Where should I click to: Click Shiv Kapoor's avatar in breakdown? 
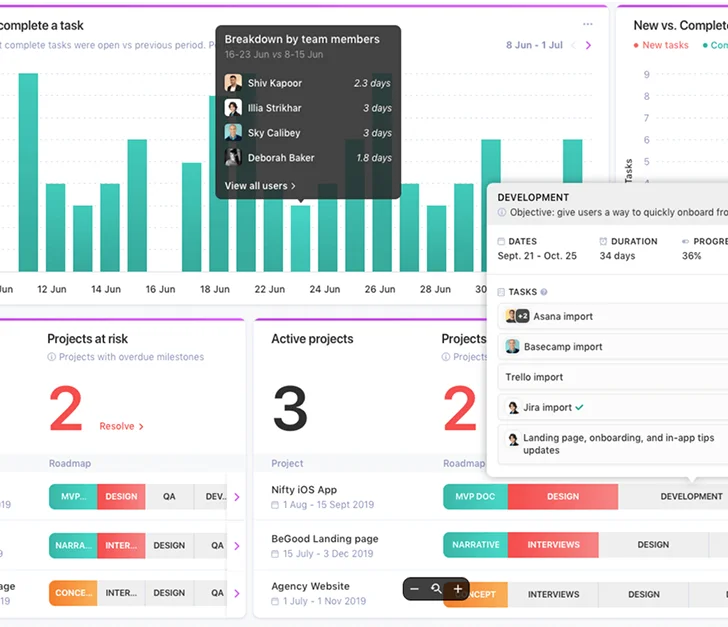pos(233,83)
